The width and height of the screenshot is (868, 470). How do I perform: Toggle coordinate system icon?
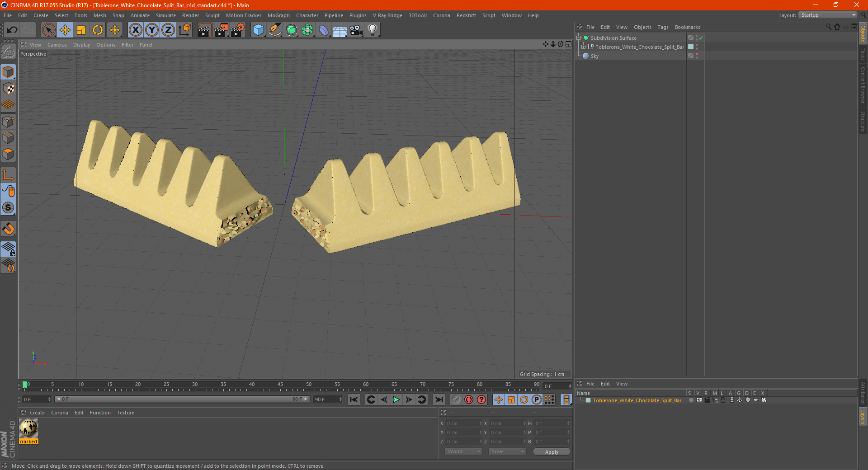pyautogui.click(x=184, y=30)
